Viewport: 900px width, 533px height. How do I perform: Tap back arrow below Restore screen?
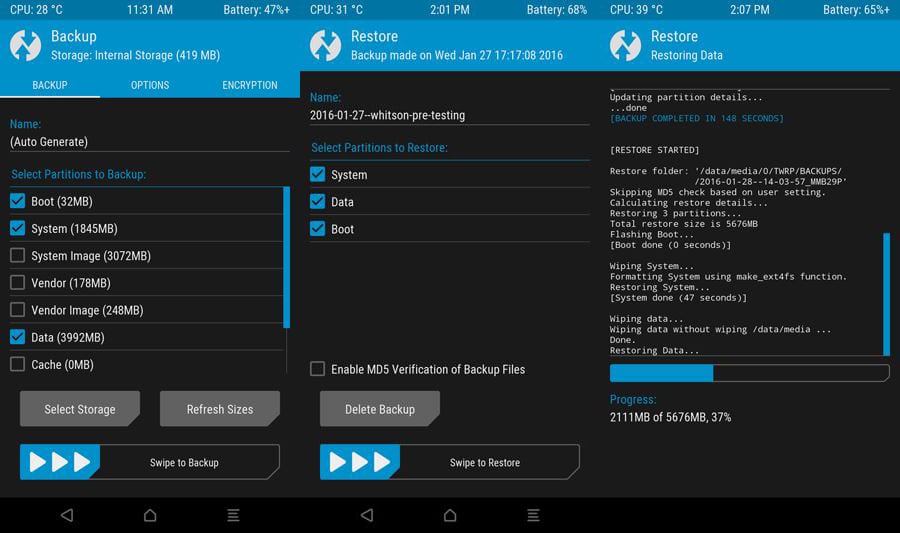[367, 515]
